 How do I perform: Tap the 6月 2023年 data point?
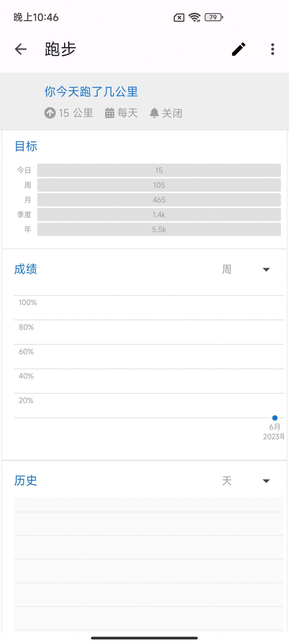tap(274, 417)
